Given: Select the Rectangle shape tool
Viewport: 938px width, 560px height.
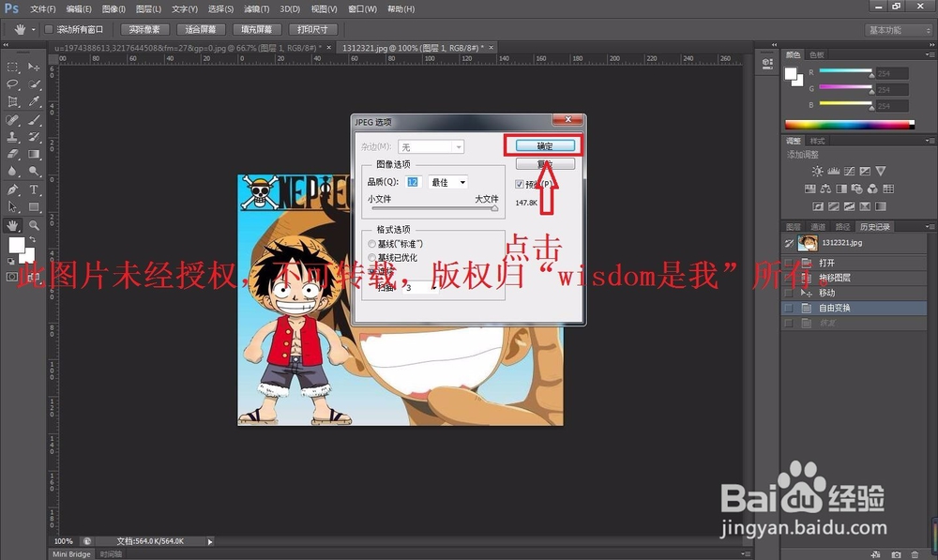Looking at the screenshot, I should point(34,207).
